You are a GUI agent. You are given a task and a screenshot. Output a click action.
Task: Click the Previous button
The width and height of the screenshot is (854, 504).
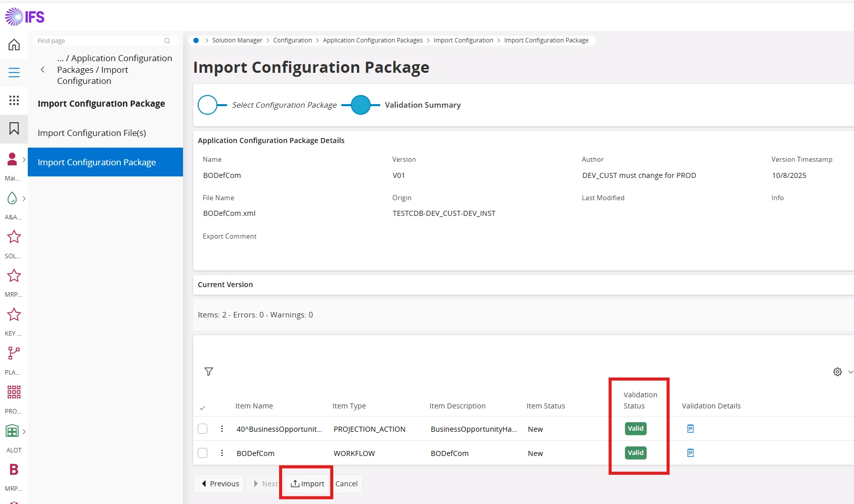[219, 484]
